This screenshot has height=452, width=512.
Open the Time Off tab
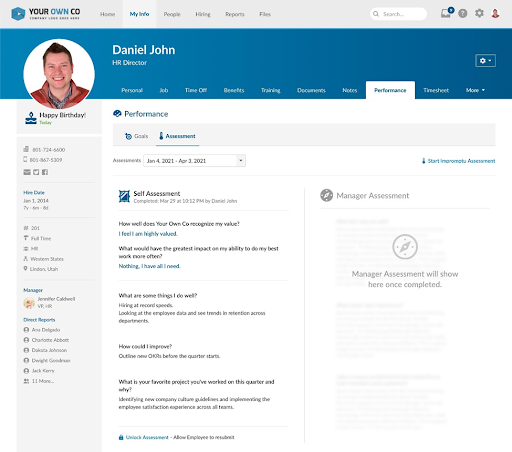(196, 90)
